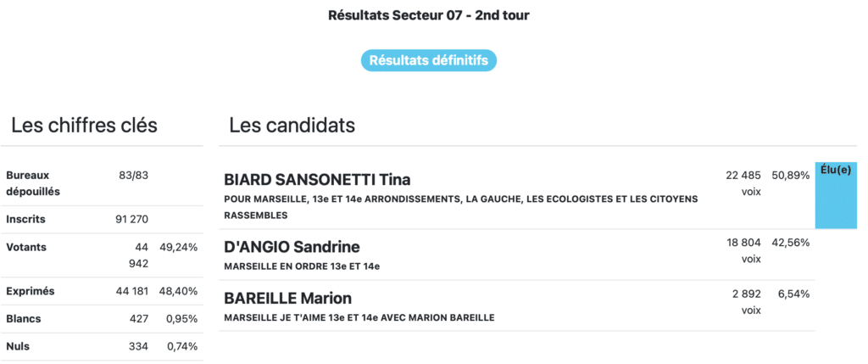Click the Votants row label

pyautogui.click(x=26, y=247)
